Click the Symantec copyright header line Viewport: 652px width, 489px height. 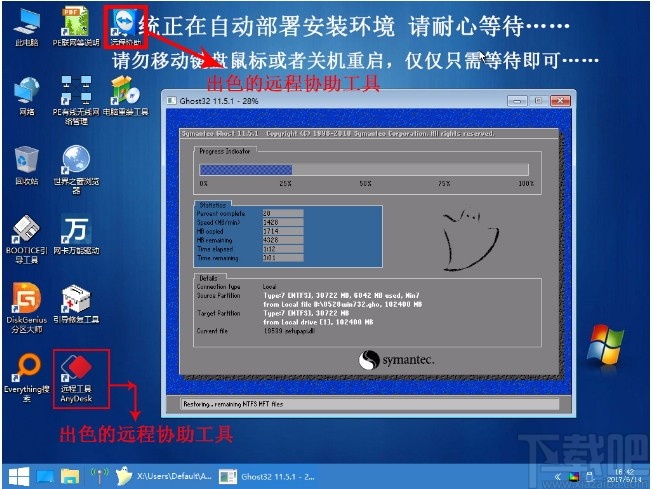338,133
